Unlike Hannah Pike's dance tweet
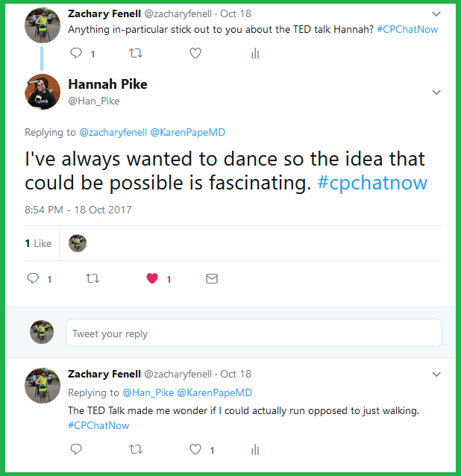Screen dimensions: 461x476 tap(153, 278)
